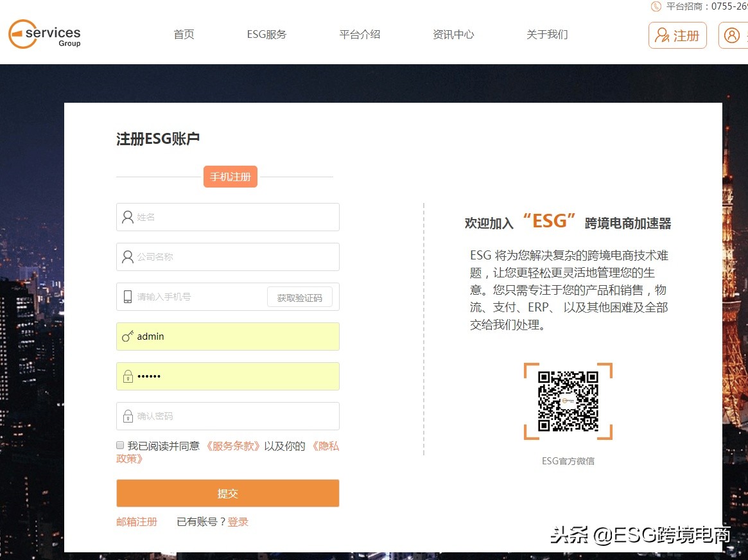748x560 pixels.
Task: Click the phone icon next to 平台招商 hotline
Action: tap(656, 7)
